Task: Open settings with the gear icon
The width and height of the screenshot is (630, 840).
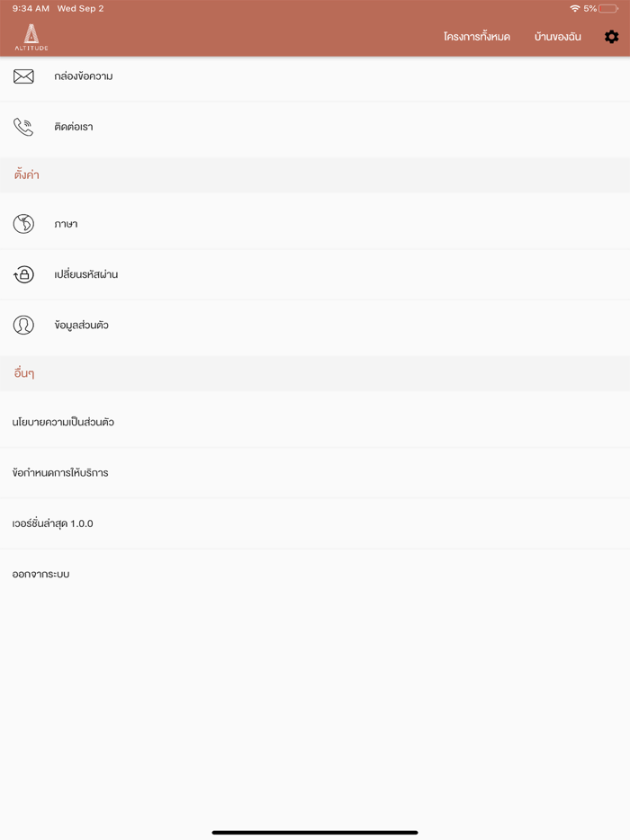Action: coord(612,37)
